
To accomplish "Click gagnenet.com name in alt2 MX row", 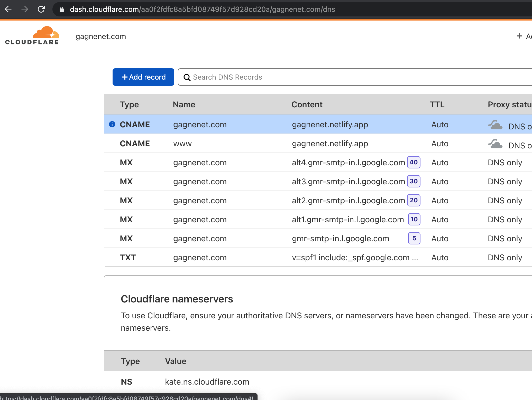I will [x=200, y=201].
